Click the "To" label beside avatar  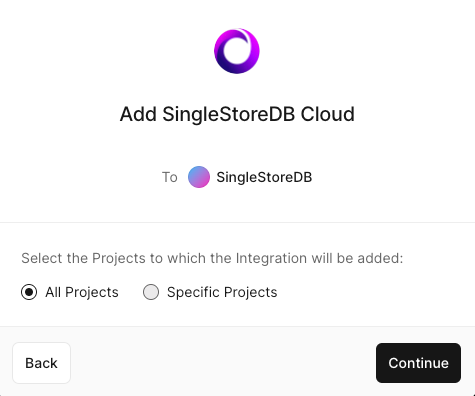[x=170, y=177]
